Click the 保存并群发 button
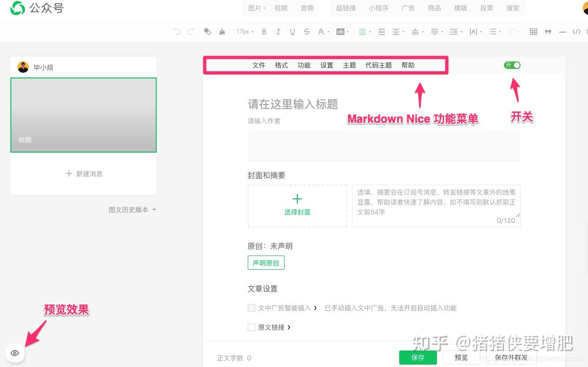The height and width of the screenshot is (367, 588). tap(511, 358)
